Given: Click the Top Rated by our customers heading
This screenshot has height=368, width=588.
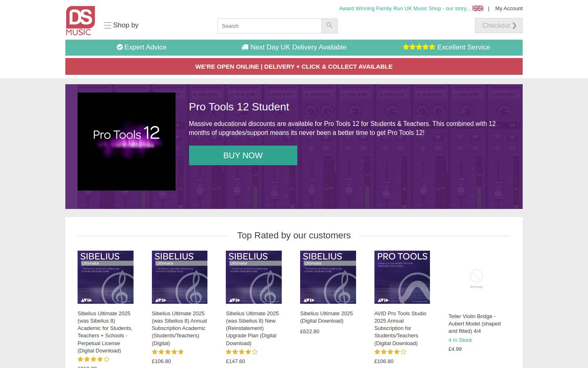Looking at the screenshot, I should pos(294,236).
